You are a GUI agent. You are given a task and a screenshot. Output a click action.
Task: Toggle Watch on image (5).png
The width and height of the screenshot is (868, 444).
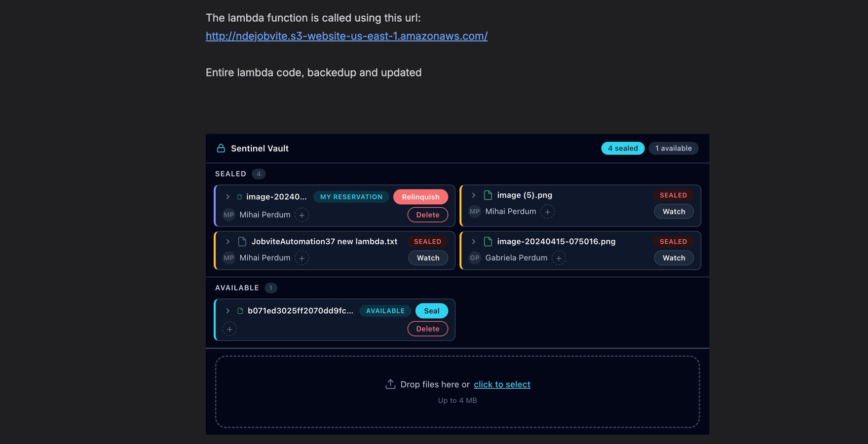click(x=674, y=211)
